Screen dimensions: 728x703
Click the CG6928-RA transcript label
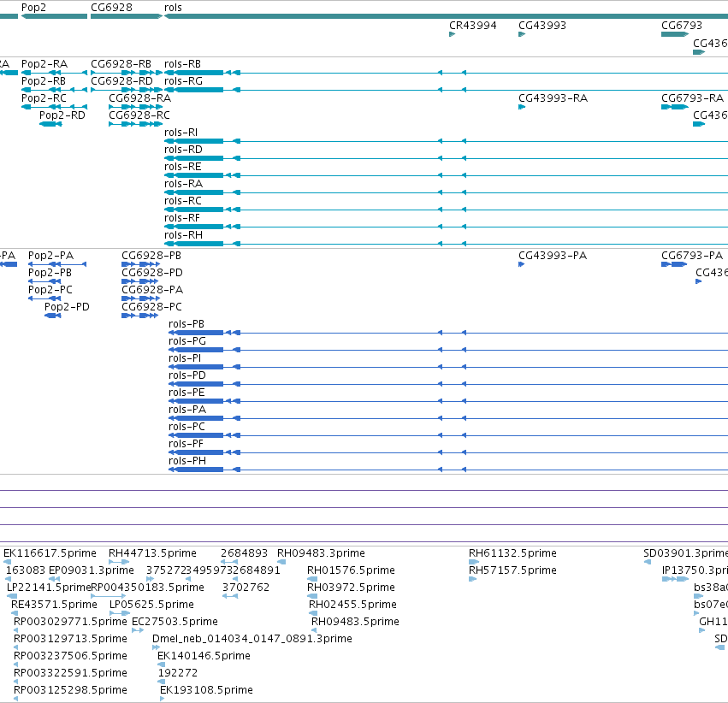139,98
